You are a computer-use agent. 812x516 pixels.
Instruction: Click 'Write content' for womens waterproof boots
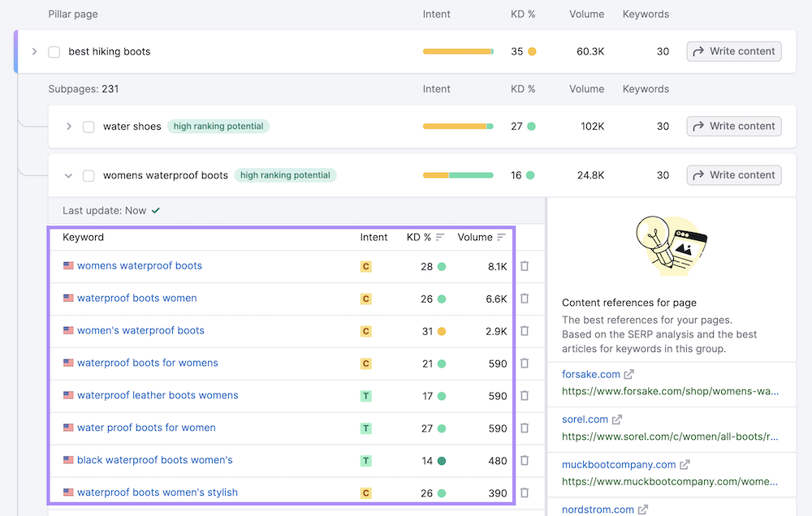(734, 175)
